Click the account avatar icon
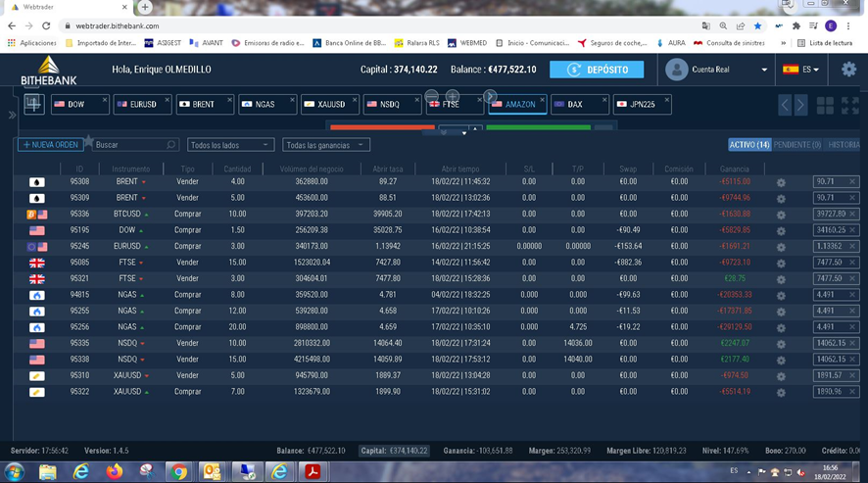The image size is (868, 483). (676, 70)
